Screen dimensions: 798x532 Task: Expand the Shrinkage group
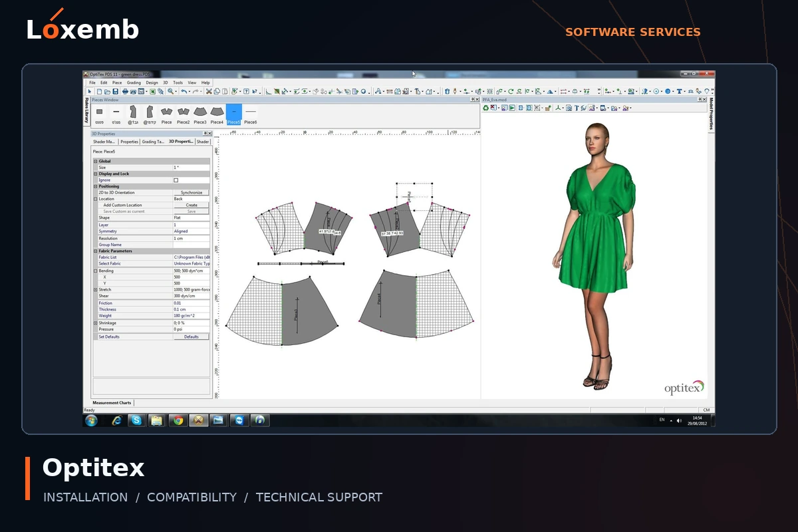coord(95,323)
